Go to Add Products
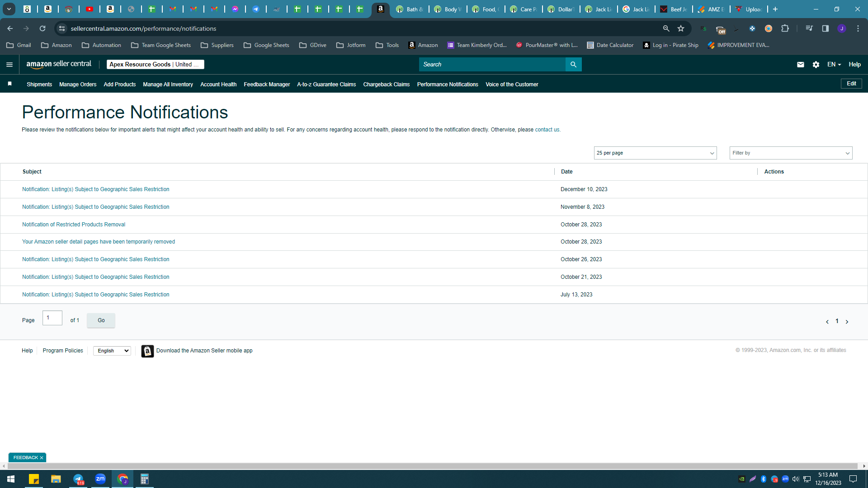Viewport: 868px width, 488px height. (120, 84)
